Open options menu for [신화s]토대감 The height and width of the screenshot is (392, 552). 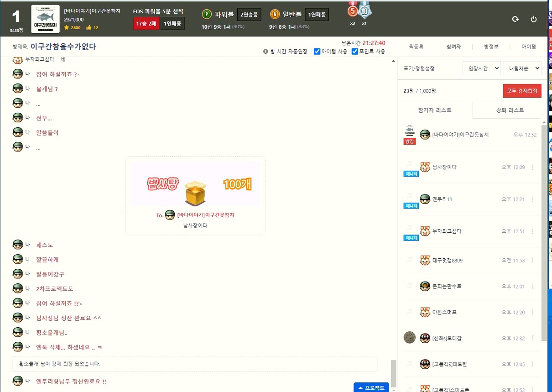[533, 338]
